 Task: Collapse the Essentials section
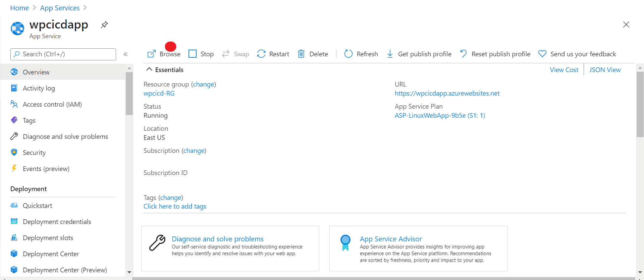point(149,69)
